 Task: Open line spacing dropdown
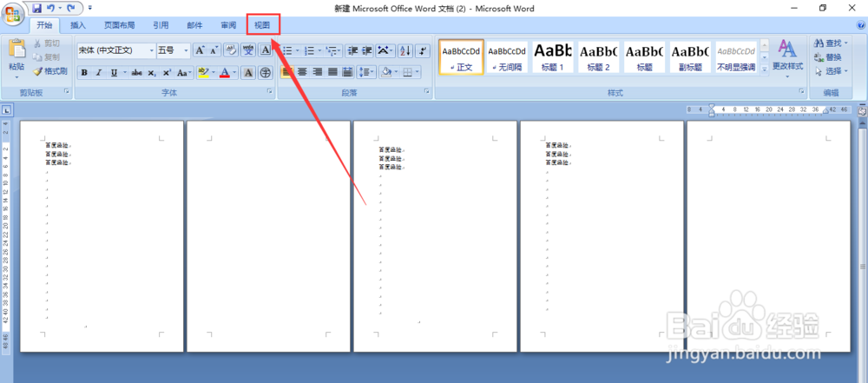[x=366, y=72]
